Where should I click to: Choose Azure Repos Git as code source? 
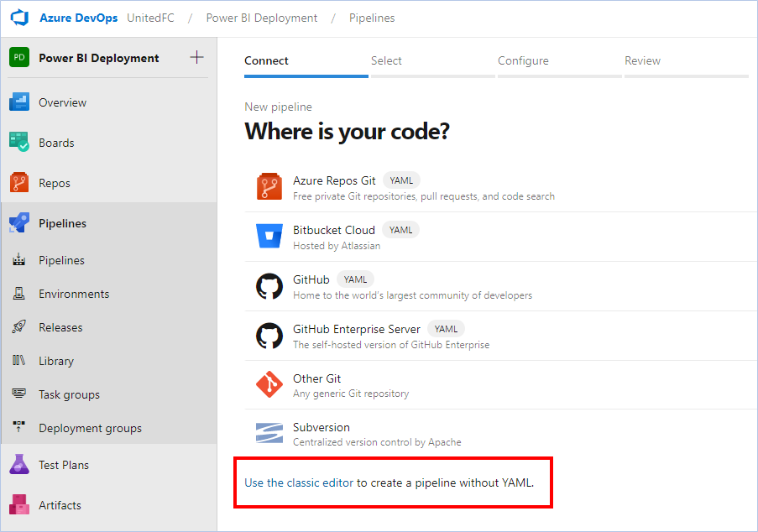click(501, 187)
